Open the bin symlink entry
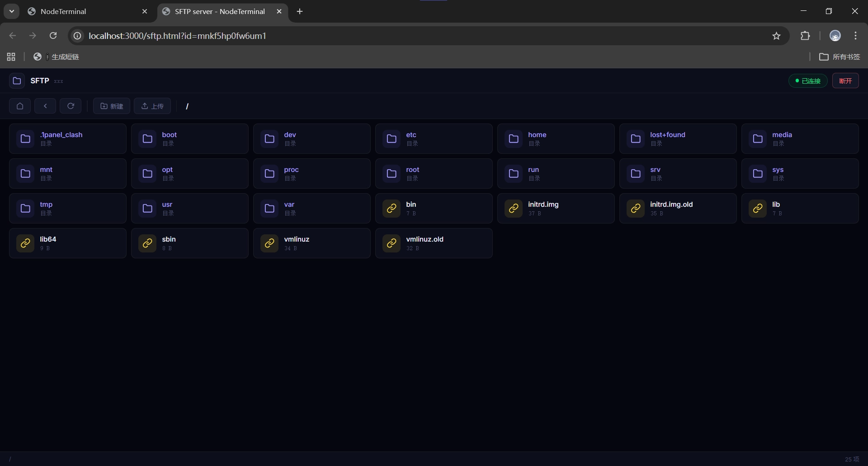 (x=434, y=209)
